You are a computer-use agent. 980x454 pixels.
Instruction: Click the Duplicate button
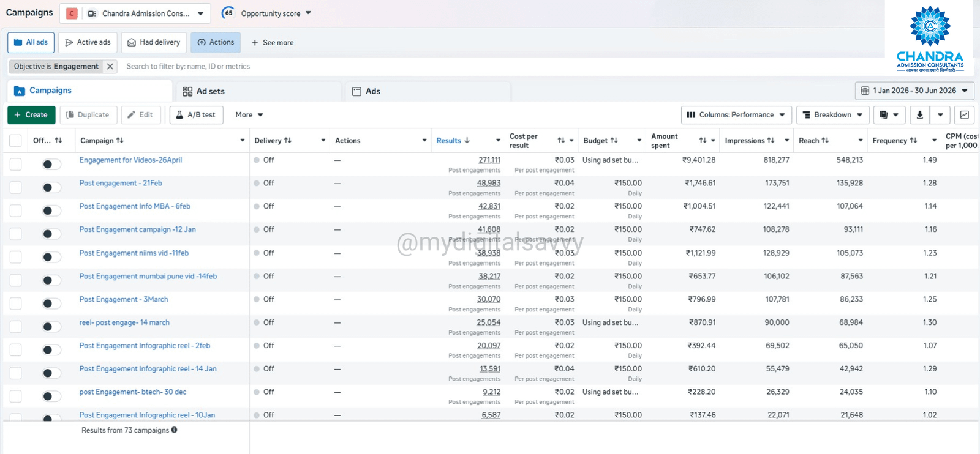(88, 114)
